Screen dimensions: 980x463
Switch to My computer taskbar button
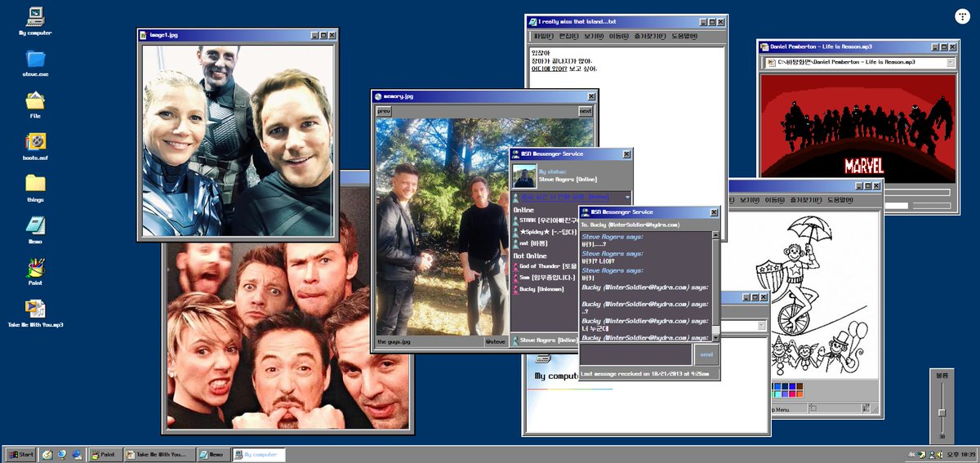(258, 454)
